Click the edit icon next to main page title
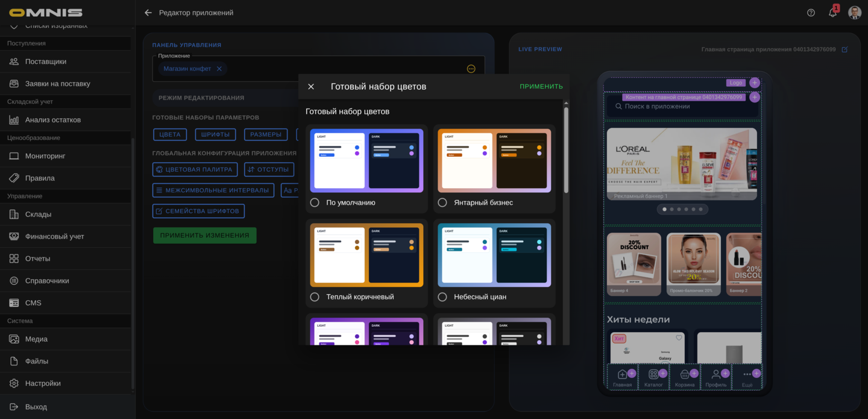The height and width of the screenshot is (419, 868). click(844, 49)
